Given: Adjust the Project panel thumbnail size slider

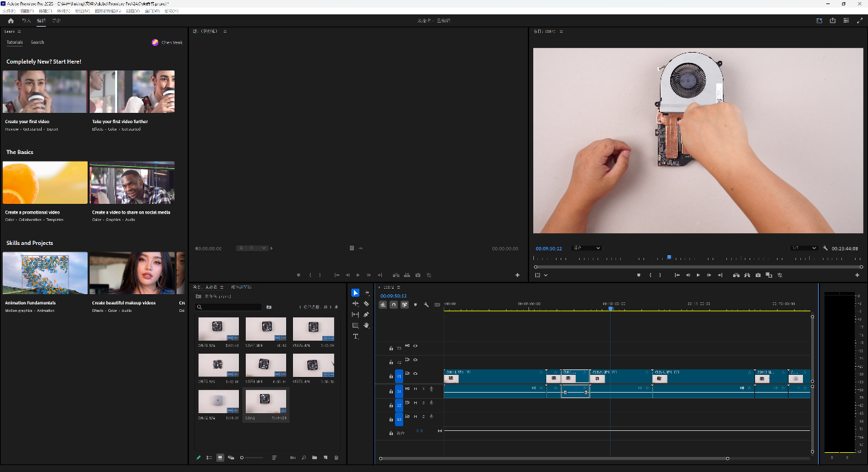Looking at the screenshot, I should click(252, 458).
